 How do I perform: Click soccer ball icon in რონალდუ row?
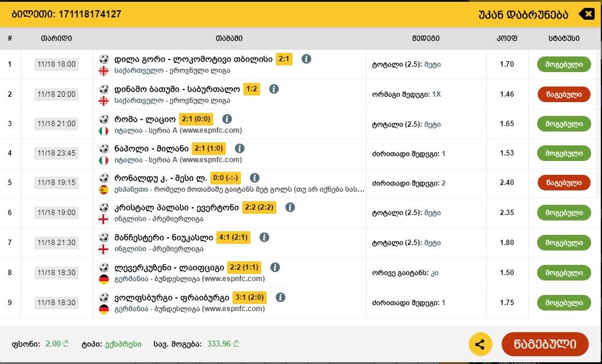pos(104,178)
